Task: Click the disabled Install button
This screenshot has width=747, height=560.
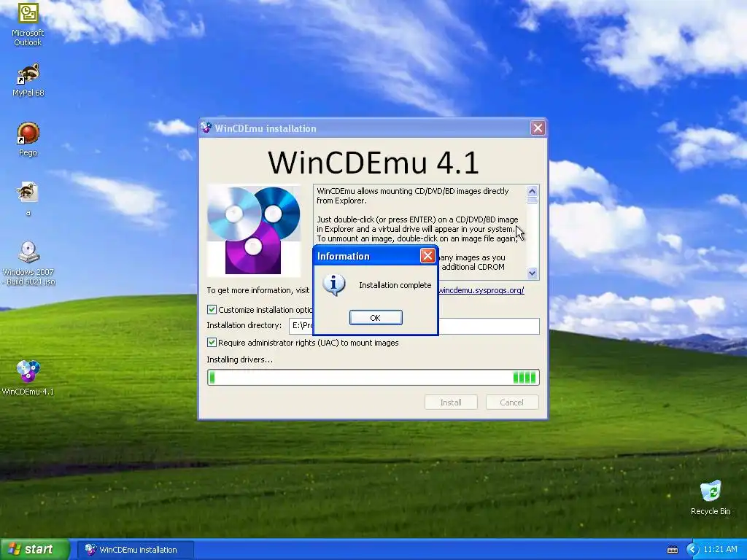Action: pyautogui.click(x=451, y=402)
